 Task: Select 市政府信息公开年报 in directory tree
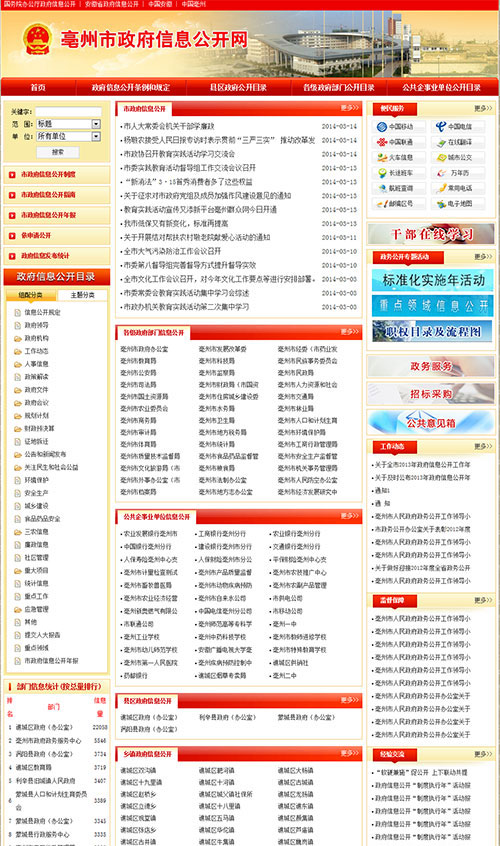52,661
